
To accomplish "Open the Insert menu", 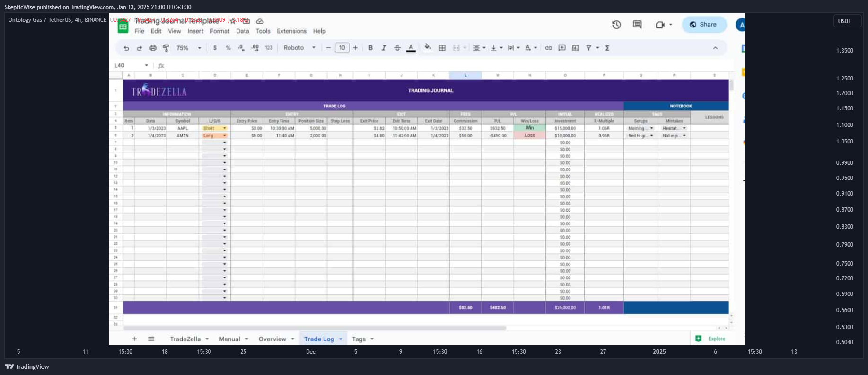I will pos(195,31).
